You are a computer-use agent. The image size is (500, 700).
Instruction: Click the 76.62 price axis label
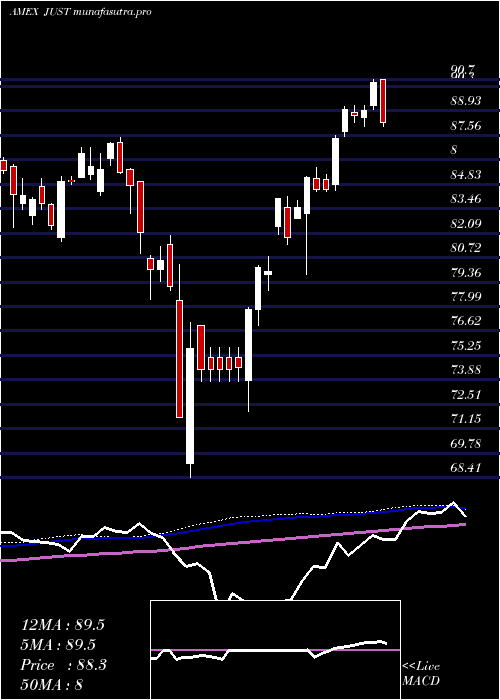click(466, 321)
